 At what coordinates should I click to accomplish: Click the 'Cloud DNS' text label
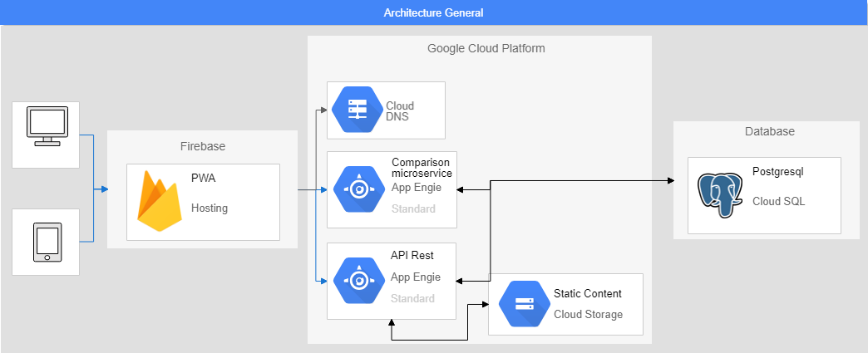point(400,111)
